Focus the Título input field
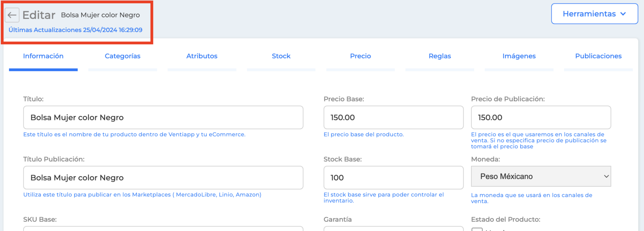644x231 pixels. (163, 118)
